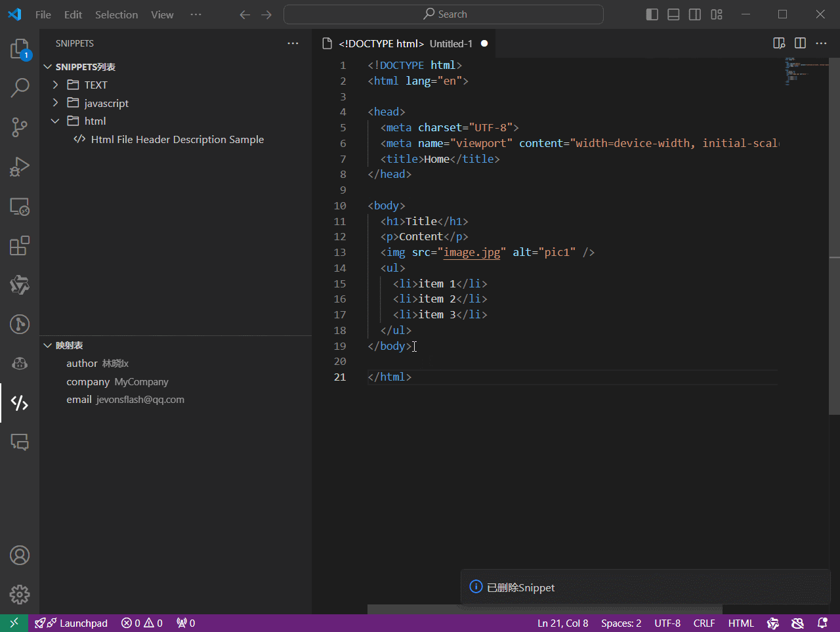Open the File menu
The height and width of the screenshot is (632, 840).
pos(43,14)
